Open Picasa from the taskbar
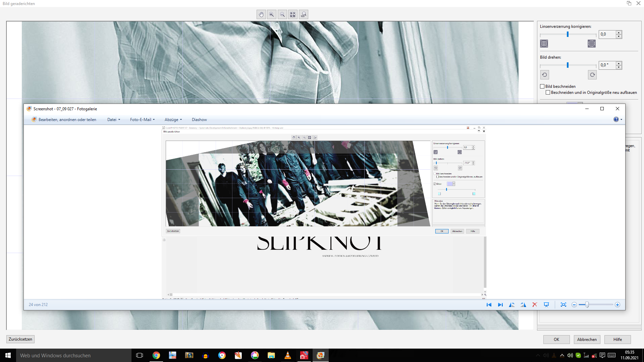Image resolution: width=644 pixels, height=362 pixels. (x=255, y=355)
